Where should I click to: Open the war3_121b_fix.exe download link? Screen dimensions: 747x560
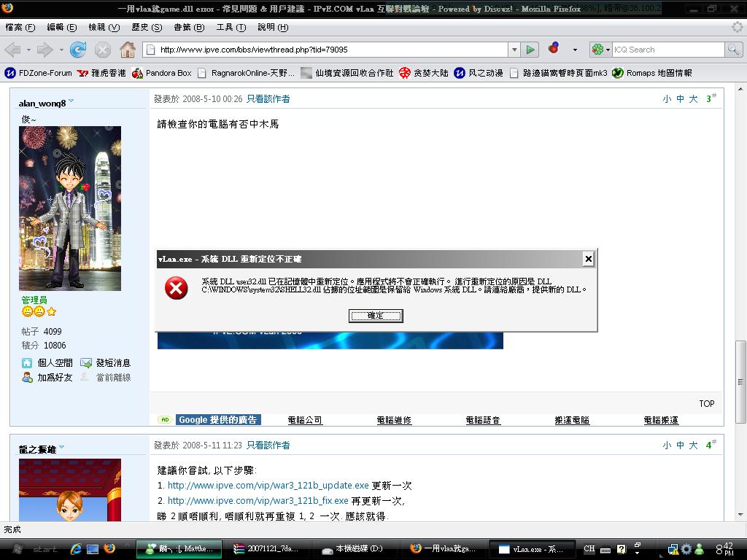click(x=258, y=501)
